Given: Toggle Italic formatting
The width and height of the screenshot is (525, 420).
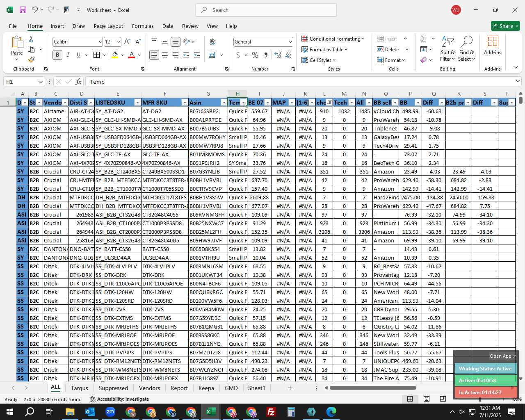Looking at the screenshot, I should point(68,55).
